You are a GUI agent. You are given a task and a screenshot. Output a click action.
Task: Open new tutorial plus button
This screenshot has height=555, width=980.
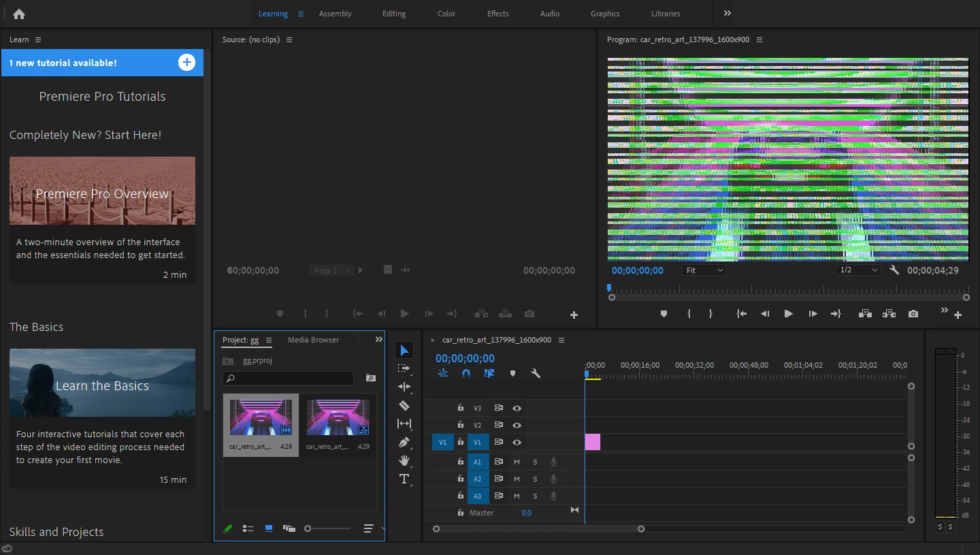pos(186,63)
